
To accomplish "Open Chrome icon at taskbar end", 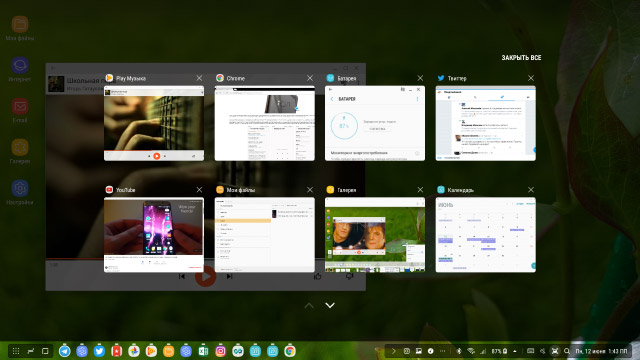I will pos(290,351).
